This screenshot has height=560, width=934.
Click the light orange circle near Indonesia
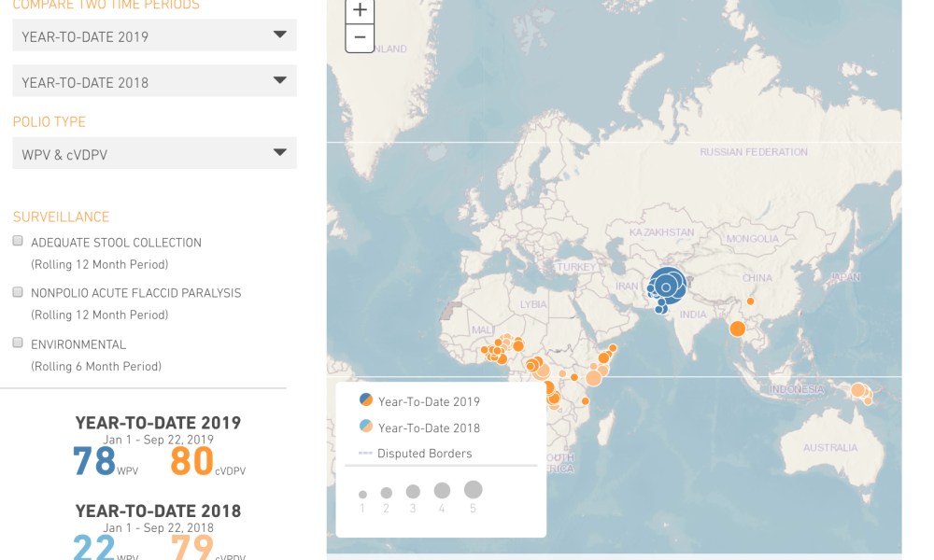[x=858, y=390]
